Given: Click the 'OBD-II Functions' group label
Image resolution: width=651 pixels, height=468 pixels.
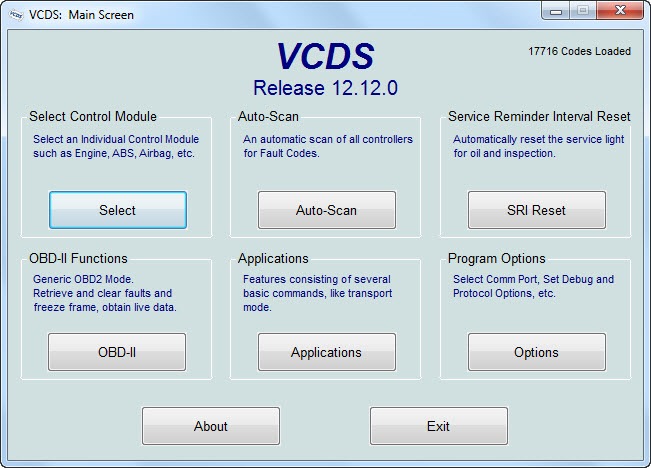Looking at the screenshot, I should tap(78, 258).
